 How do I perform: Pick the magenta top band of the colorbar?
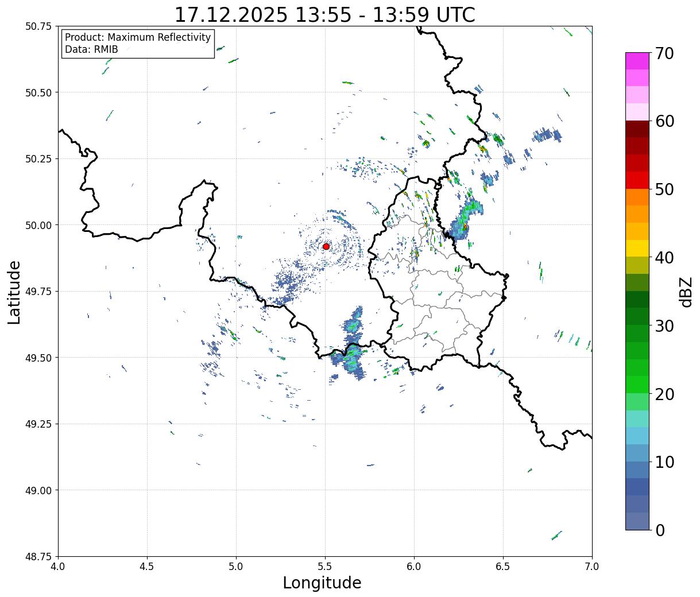(637, 61)
